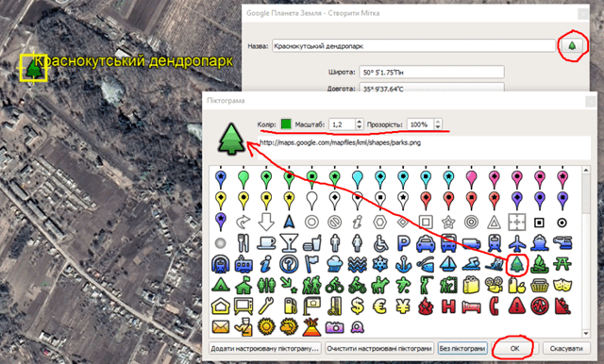Image resolution: width=604 pixels, height=364 pixels.
Task: Click the OK button in Піктограма dialog
Action: click(x=514, y=349)
